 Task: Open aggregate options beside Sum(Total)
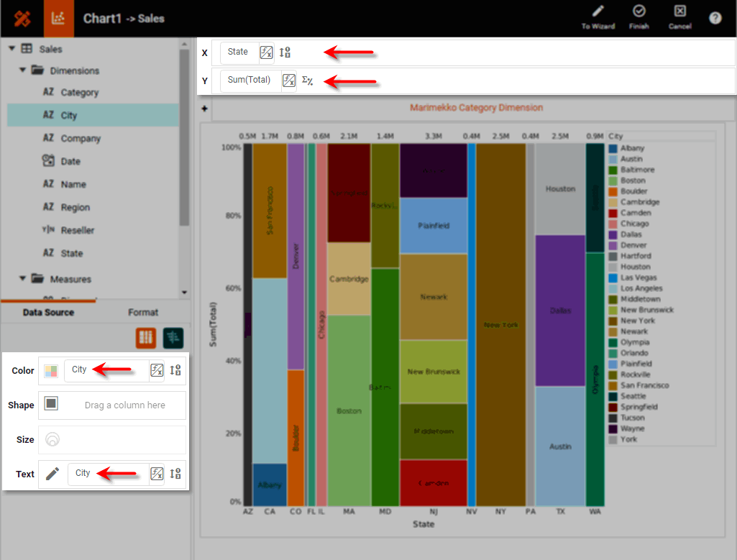coord(307,81)
